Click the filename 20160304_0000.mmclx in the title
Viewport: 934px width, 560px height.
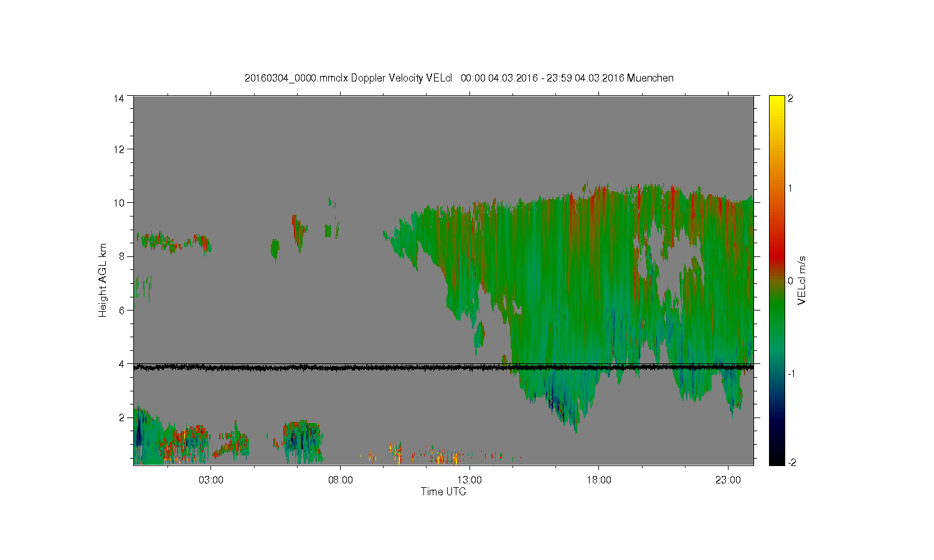296,78
